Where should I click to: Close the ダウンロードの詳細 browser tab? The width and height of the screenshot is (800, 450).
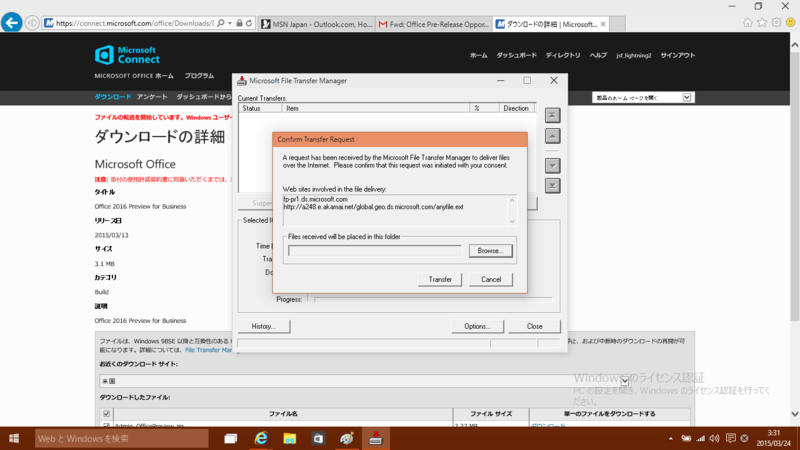(x=603, y=24)
